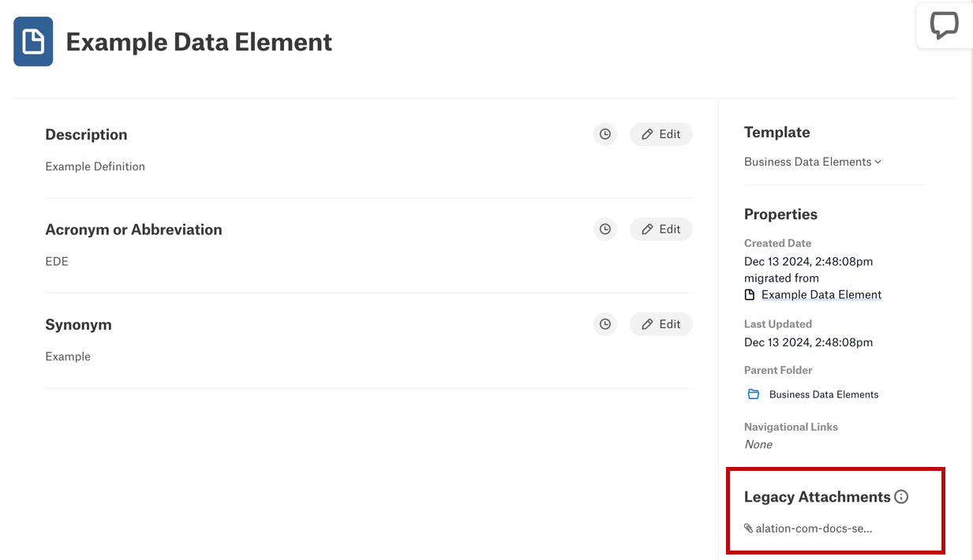Click the paperclip icon of the legacy attachment

pos(748,528)
